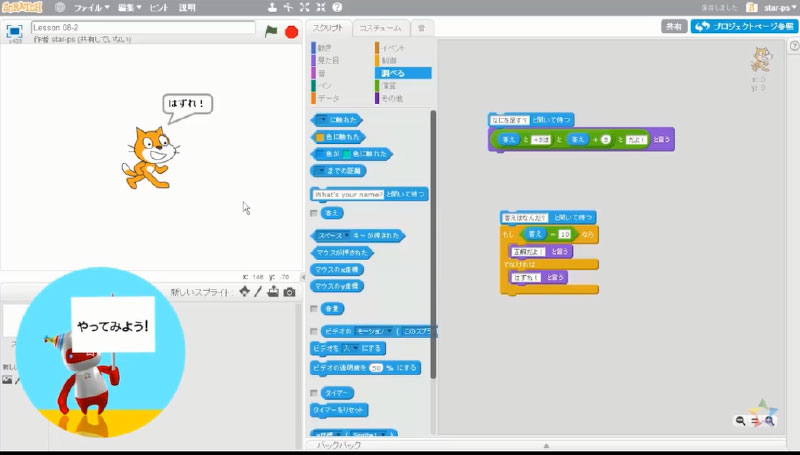This screenshot has width=800, height=455.
Task: Upload sprite from file icon
Action: pos(273,291)
